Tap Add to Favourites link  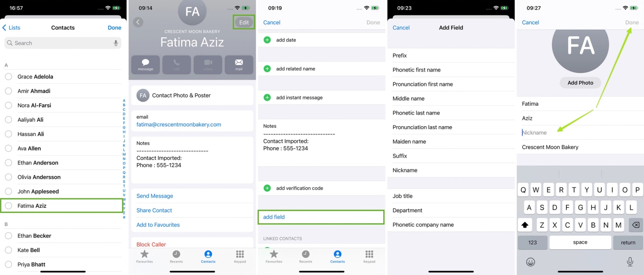[x=158, y=225]
